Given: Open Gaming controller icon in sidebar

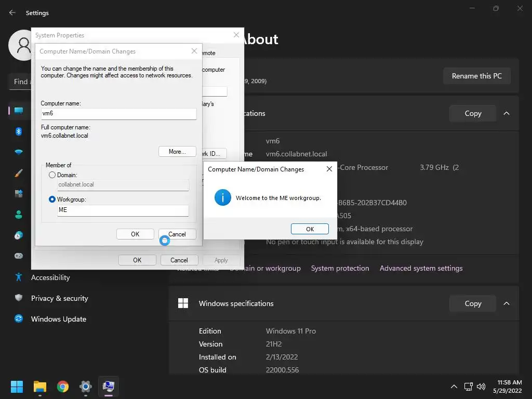Looking at the screenshot, I should 19,256.
